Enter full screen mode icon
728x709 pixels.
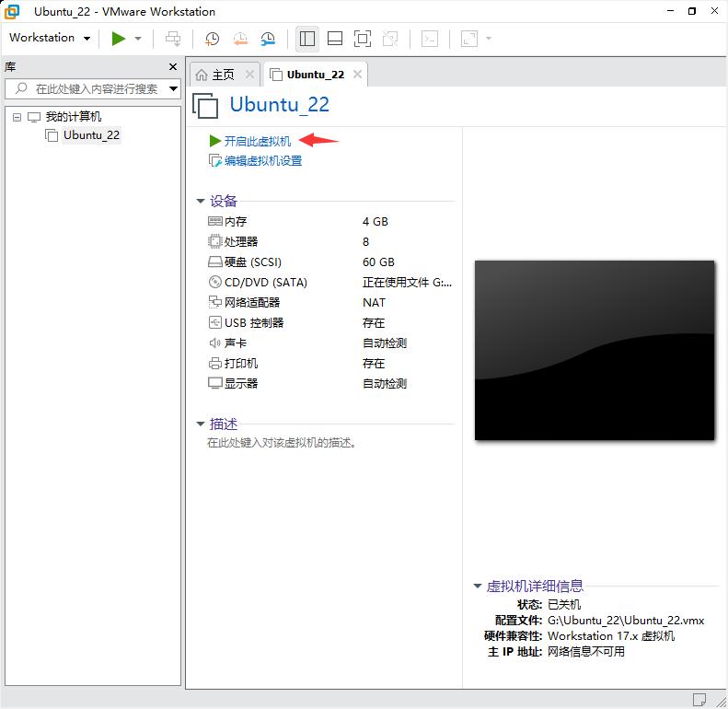362,39
